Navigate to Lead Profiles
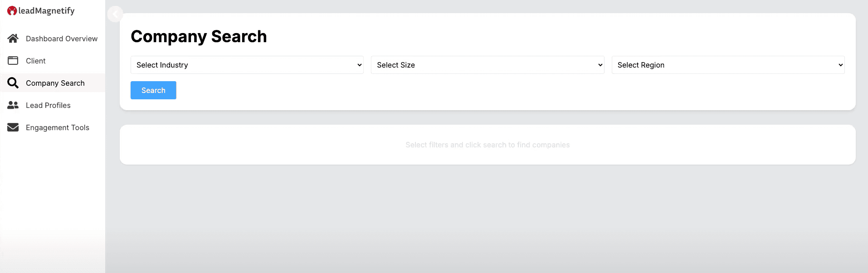Screen dimensions: 868x273 [48, 105]
